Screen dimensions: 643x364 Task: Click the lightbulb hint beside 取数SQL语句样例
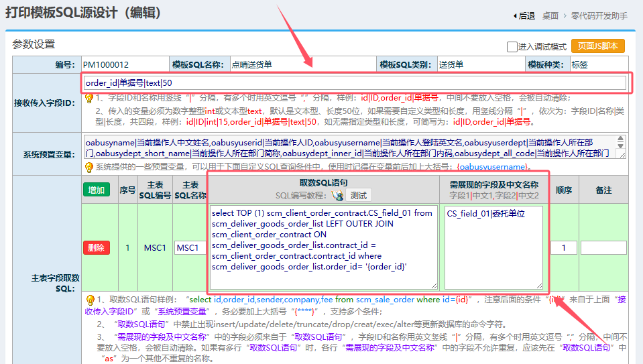click(89, 300)
